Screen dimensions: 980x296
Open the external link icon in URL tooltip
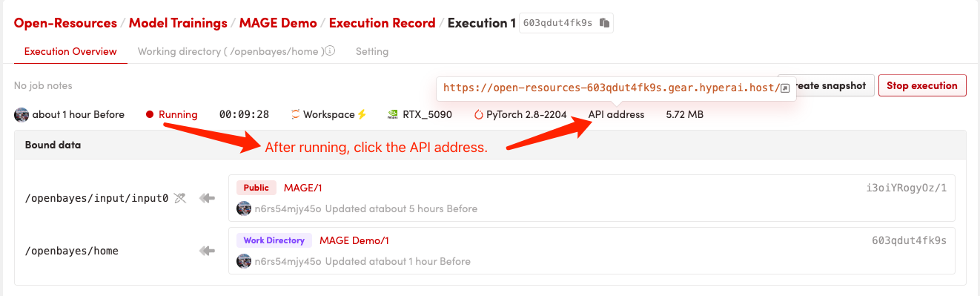coord(784,88)
